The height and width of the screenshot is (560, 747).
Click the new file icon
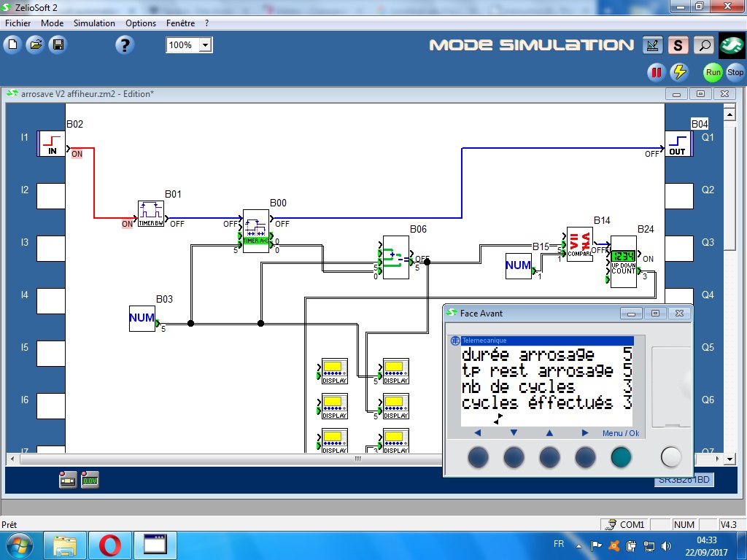[x=12, y=45]
